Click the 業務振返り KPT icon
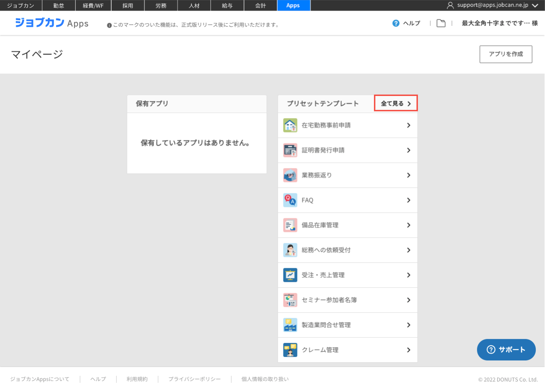Viewport: 545px width, 392px height. [290, 175]
